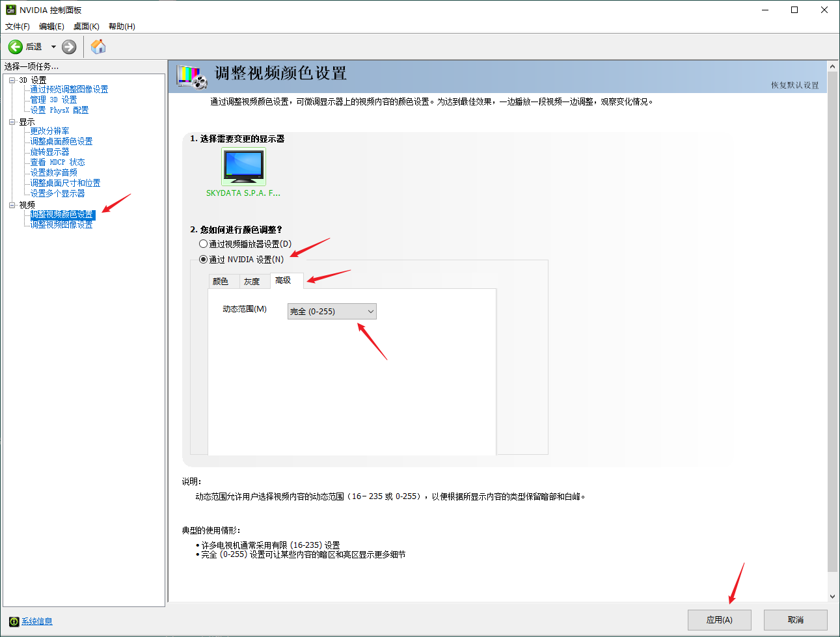The width and height of the screenshot is (840, 637).
Task: Select 通过 NVIDIA 设置(N) radio button
Action: click(x=203, y=259)
